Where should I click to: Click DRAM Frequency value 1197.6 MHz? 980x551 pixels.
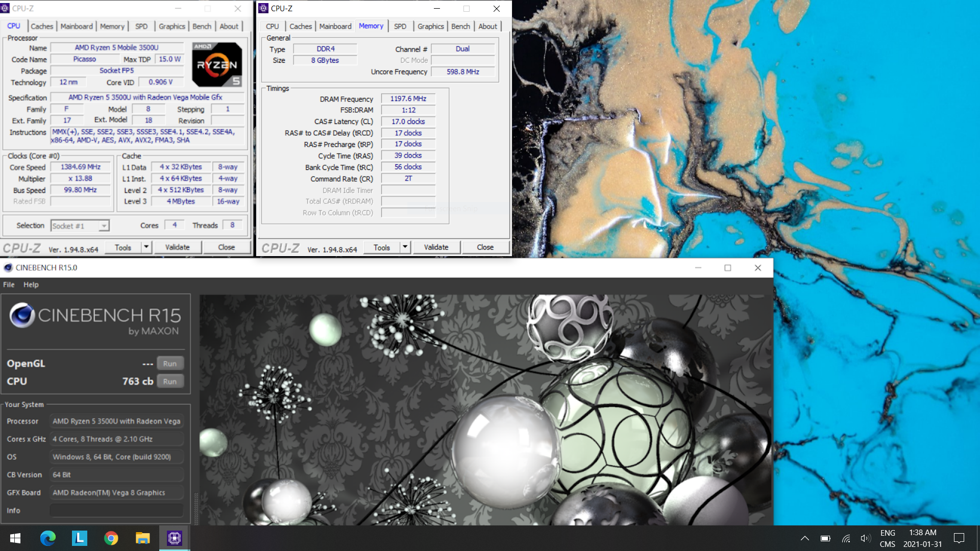[x=408, y=98]
